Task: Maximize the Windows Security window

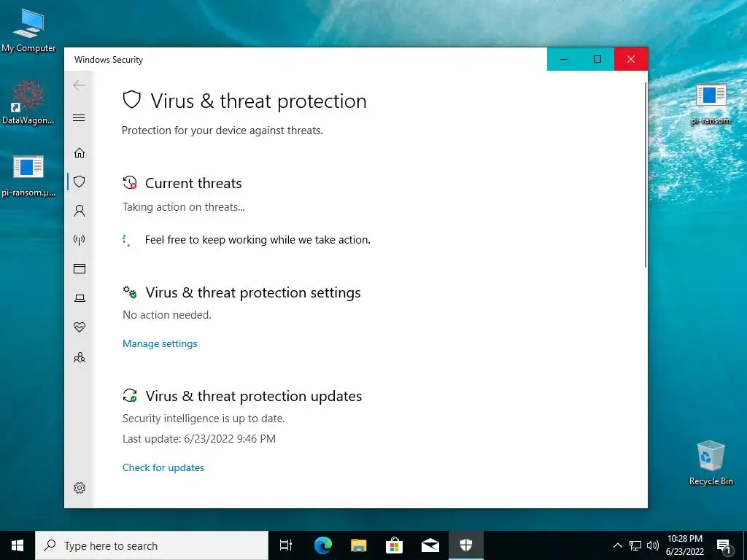Action: coord(597,59)
